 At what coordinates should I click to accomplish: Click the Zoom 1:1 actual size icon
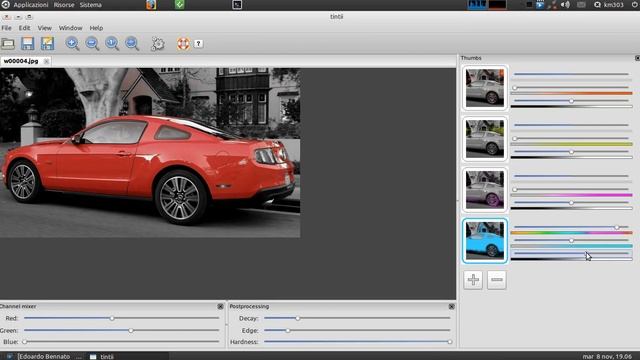(112, 43)
